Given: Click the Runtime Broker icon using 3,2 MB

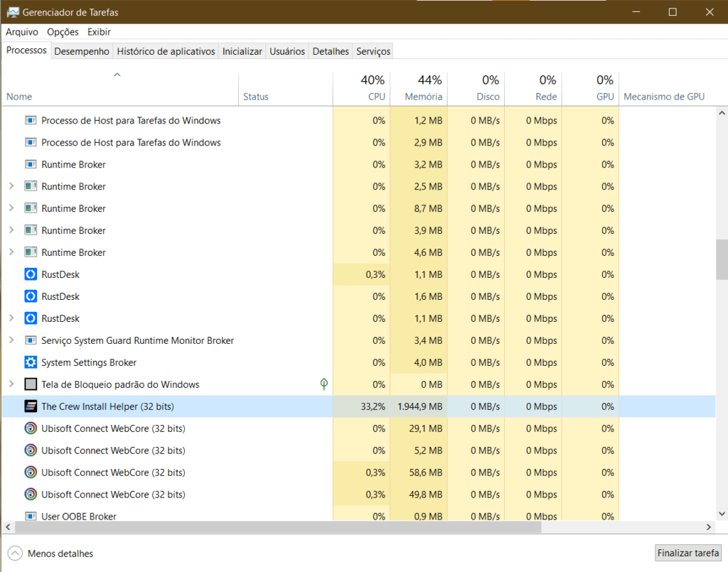Looking at the screenshot, I should (31, 165).
